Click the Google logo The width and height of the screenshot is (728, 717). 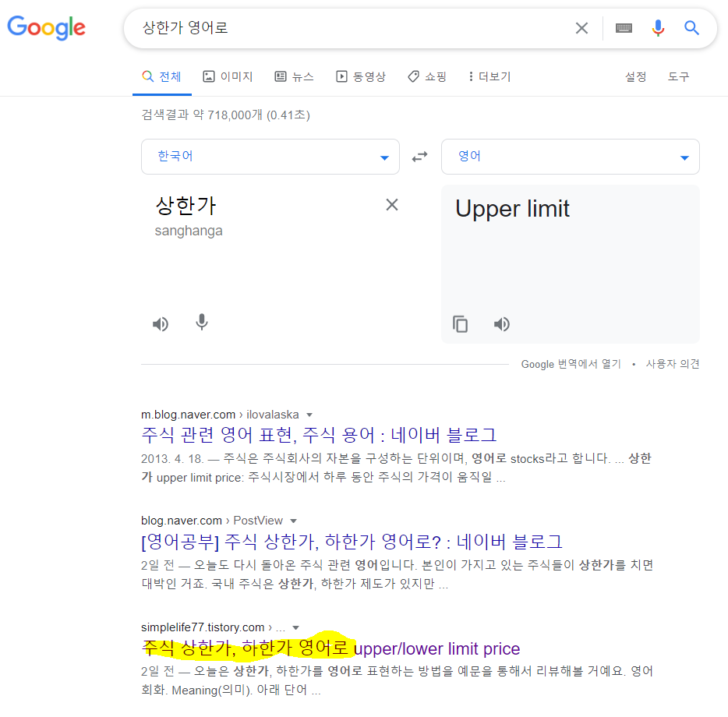[47, 27]
